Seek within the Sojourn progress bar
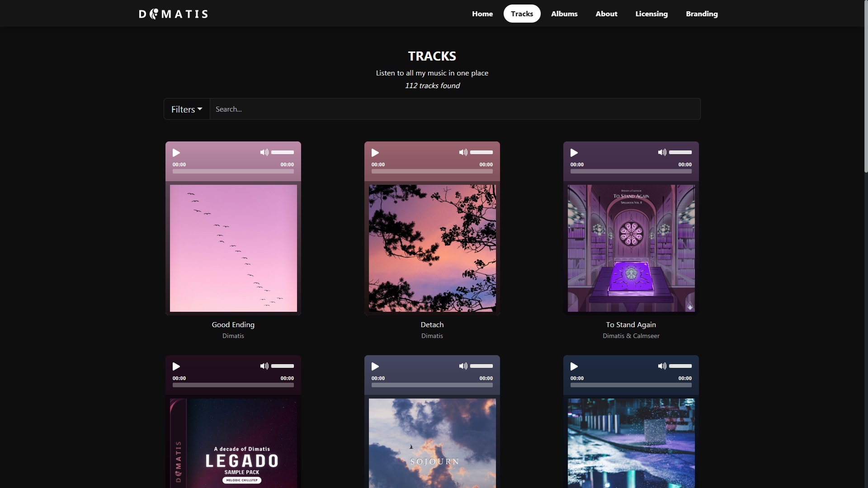Screen dimensions: 868x488 coord(432,385)
